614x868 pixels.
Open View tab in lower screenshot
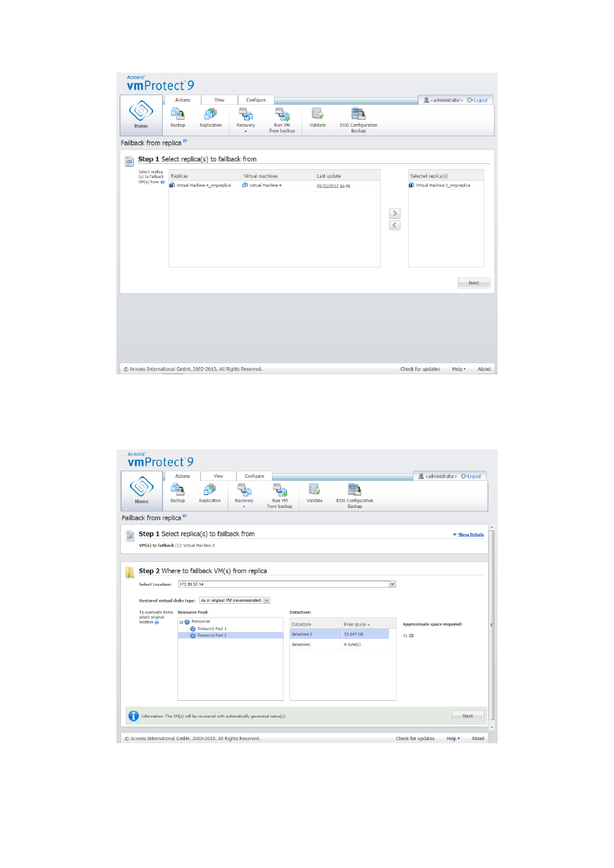(x=219, y=476)
